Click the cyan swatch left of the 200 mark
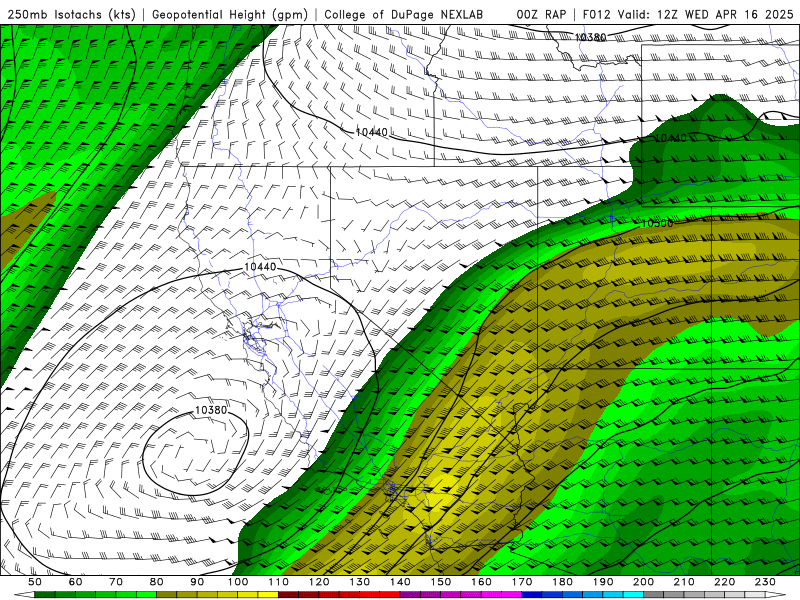The image size is (800, 600). (x=633, y=595)
